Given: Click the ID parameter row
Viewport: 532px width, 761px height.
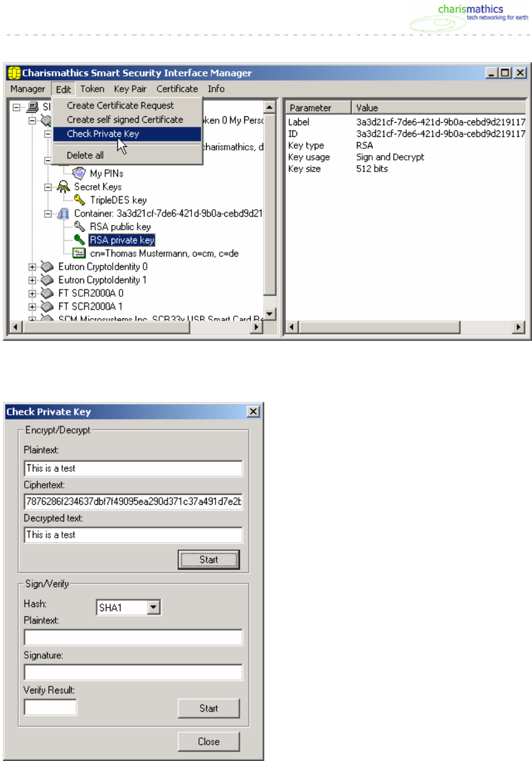Looking at the screenshot, I should pos(405,134).
